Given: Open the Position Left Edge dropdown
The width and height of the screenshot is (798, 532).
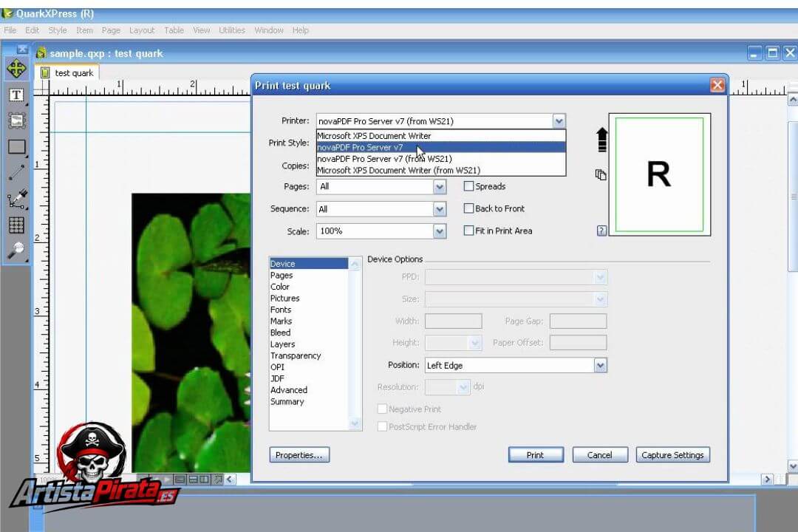Looking at the screenshot, I should pyautogui.click(x=601, y=366).
